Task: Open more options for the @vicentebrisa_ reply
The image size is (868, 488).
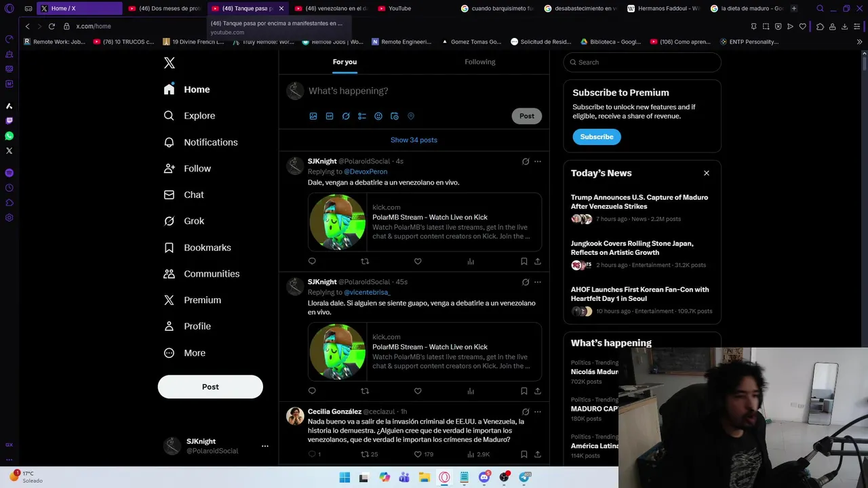Action: coord(538,282)
